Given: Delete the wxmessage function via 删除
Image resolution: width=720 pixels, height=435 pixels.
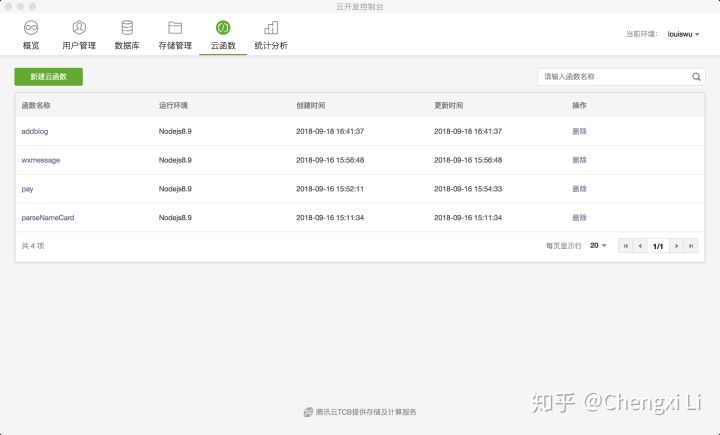Looking at the screenshot, I should 579,160.
